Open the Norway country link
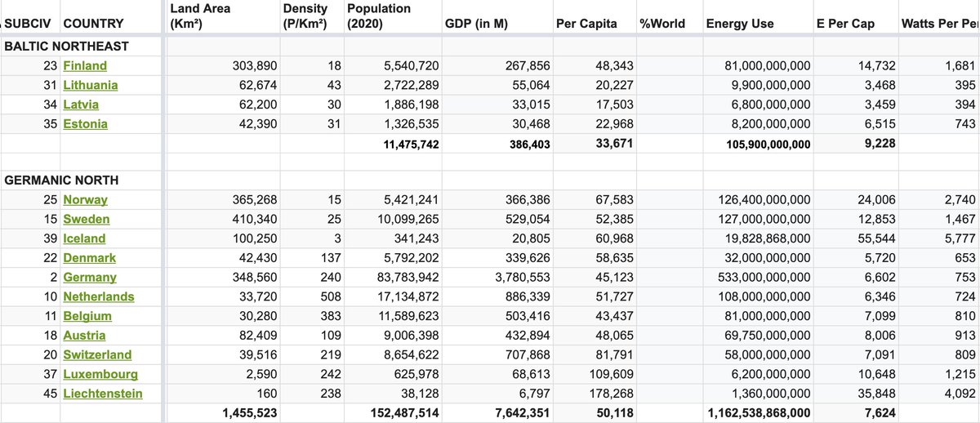This screenshot has height=423, width=980. point(85,200)
